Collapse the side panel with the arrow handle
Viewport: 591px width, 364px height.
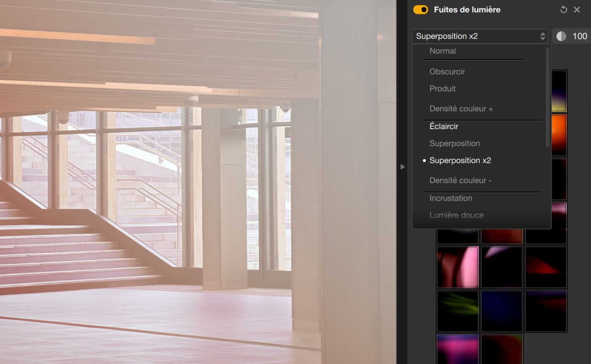coord(402,167)
